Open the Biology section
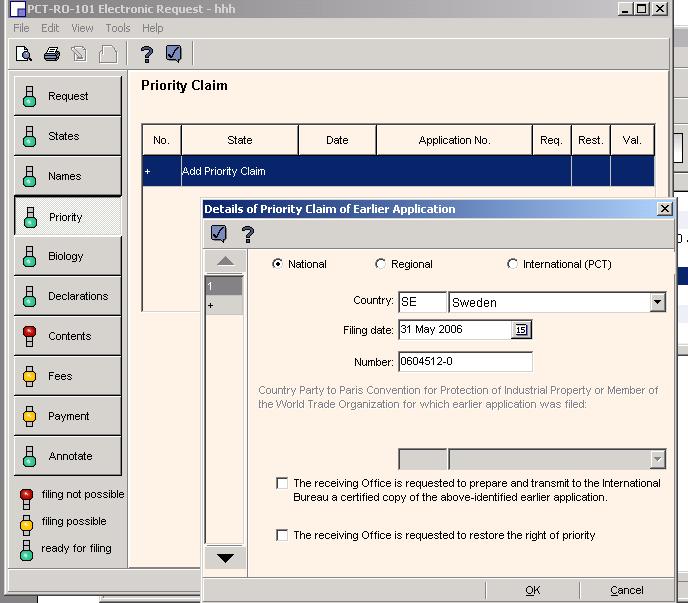688x603 pixels. (68, 256)
